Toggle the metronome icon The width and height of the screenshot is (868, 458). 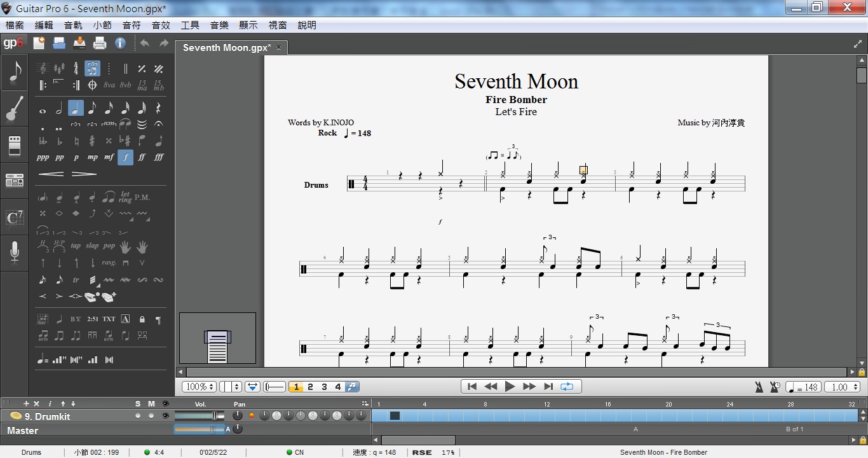759,387
